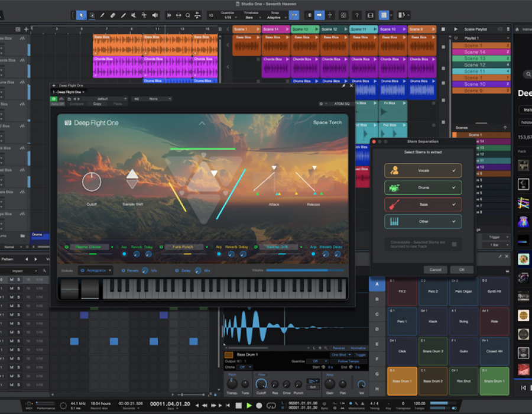This screenshot has height=414, width=532.
Task: Select the Range tool
Action: (x=92, y=15)
